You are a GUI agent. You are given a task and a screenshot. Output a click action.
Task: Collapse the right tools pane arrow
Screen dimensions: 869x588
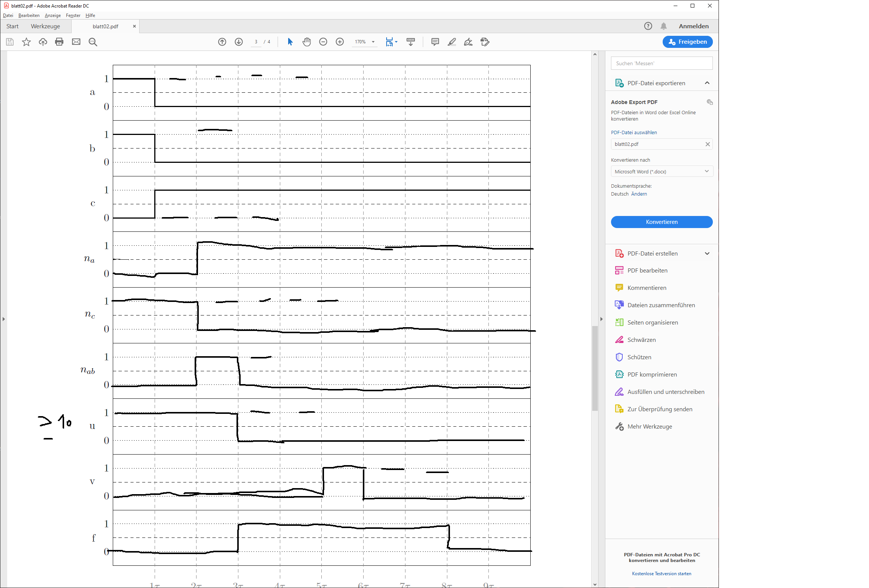(x=602, y=319)
